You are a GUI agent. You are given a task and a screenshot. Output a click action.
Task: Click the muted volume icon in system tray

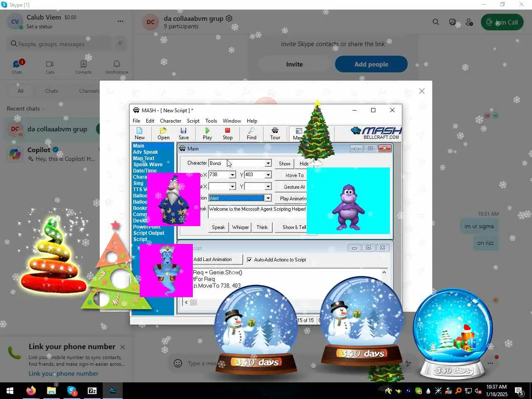478,391
